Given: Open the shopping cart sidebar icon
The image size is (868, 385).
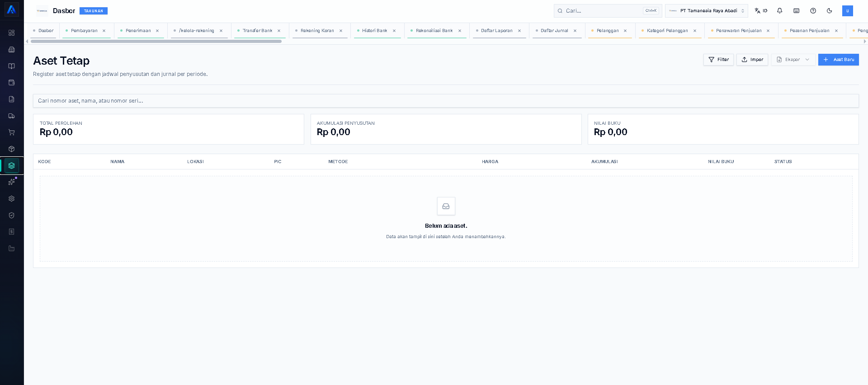Looking at the screenshot, I should [x=12, y=132].
